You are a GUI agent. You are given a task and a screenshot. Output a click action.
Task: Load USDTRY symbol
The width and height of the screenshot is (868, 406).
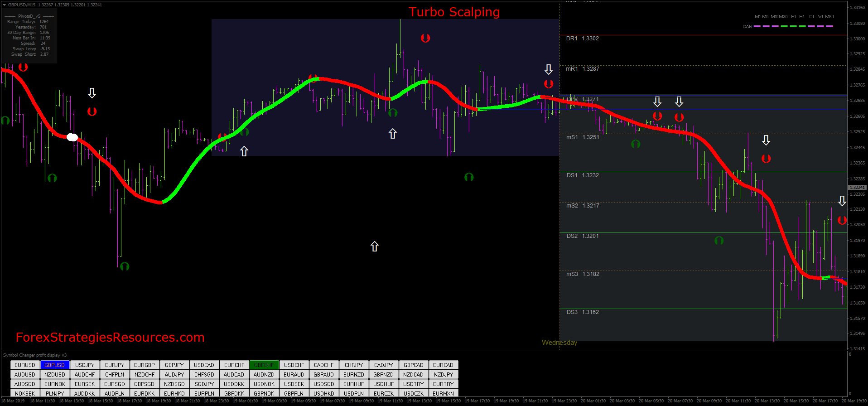pos(414,384)
